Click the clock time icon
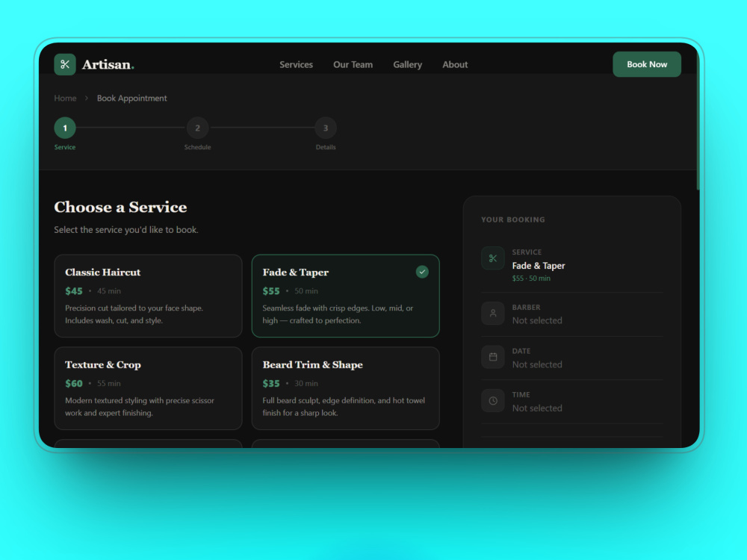The height and width of the screenshot is (560, 747). coord(492,401)
